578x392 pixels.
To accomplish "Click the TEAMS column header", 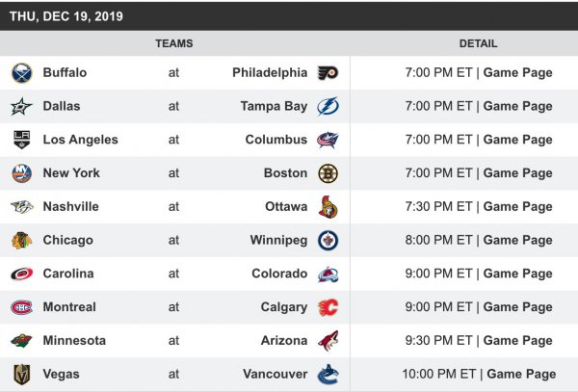I will (173, 43).
